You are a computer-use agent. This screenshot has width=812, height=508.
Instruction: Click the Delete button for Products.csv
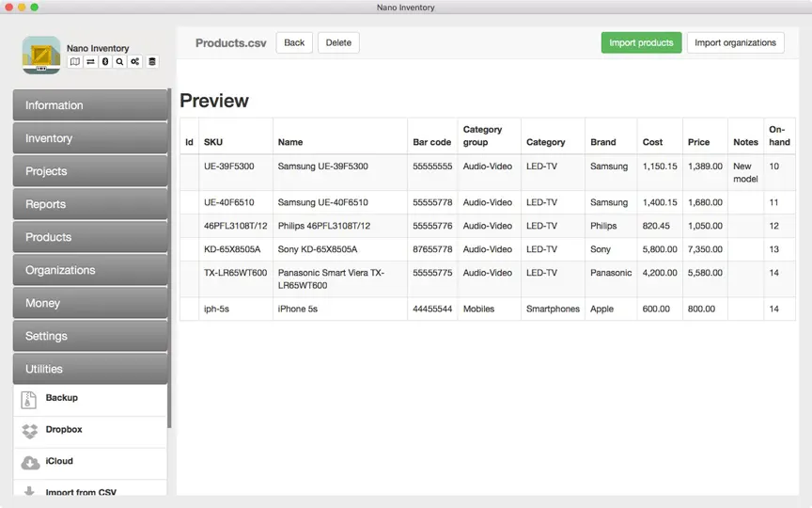(x=338, y=42)
